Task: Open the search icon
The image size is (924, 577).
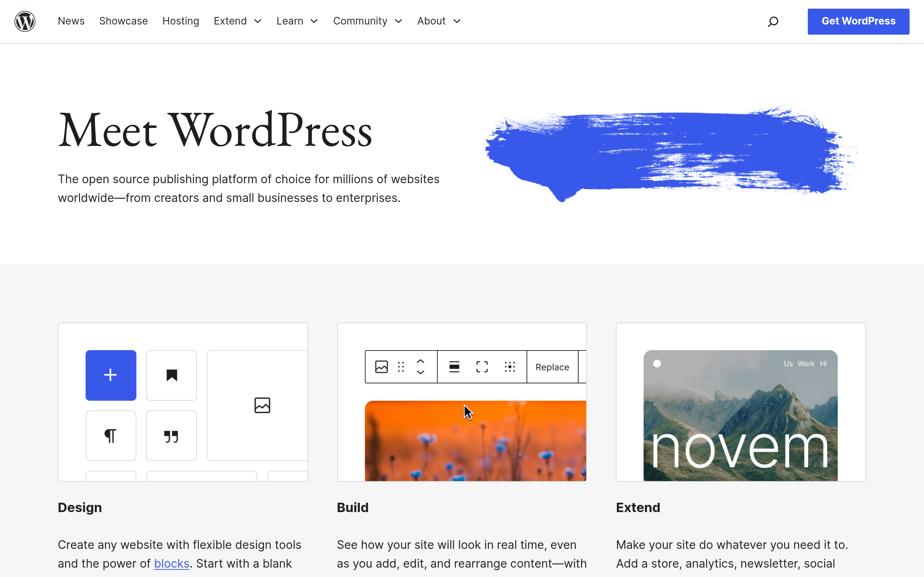Action: coord(773,21)
